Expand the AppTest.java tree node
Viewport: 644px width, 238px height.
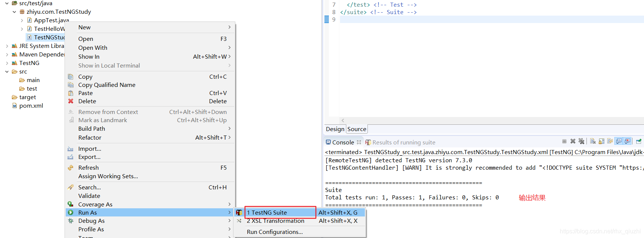click(22, 20)
